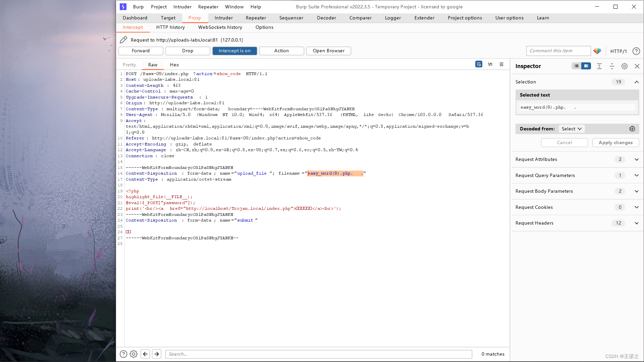
Task: Go to the next search match arrow
Action: tap(157, 354)
